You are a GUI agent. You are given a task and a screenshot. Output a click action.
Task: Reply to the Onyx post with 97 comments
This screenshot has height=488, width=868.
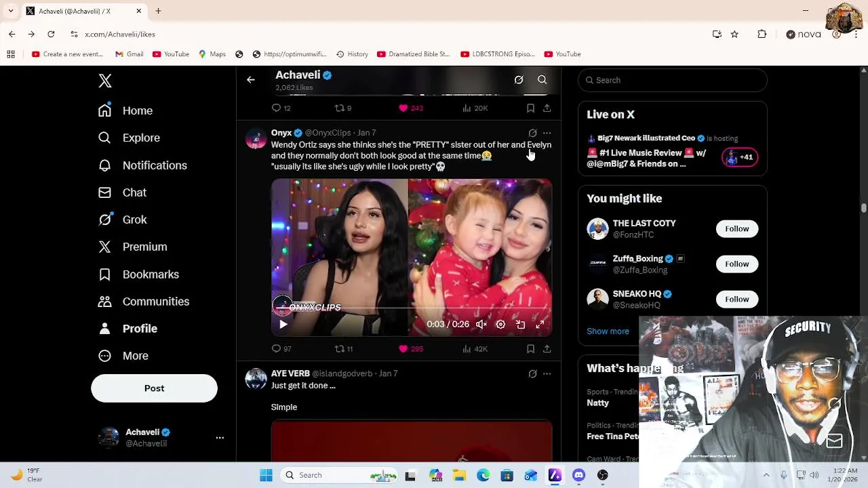point(281,349)
